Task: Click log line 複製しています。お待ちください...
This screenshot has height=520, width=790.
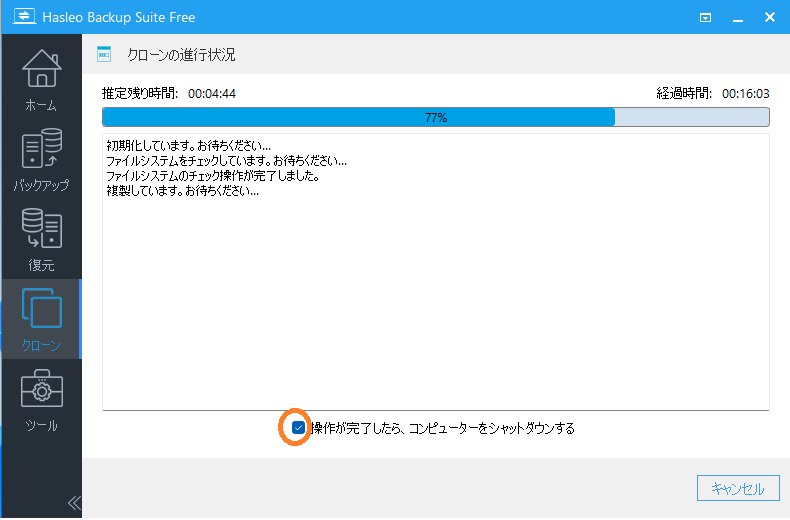Action: (183, 191)
